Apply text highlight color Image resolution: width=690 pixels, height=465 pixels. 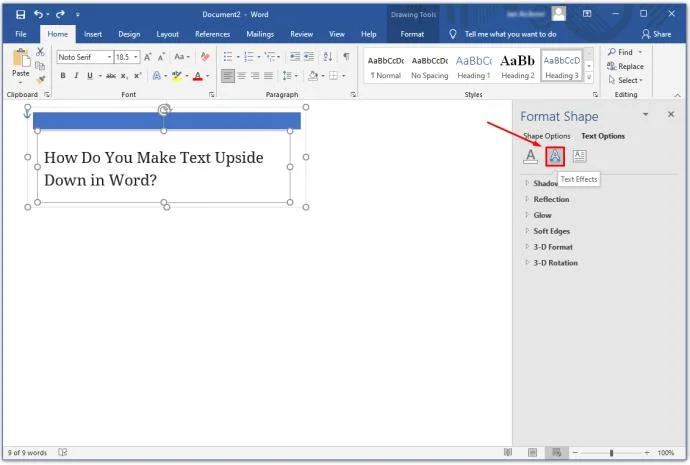(x=176, y=76)
